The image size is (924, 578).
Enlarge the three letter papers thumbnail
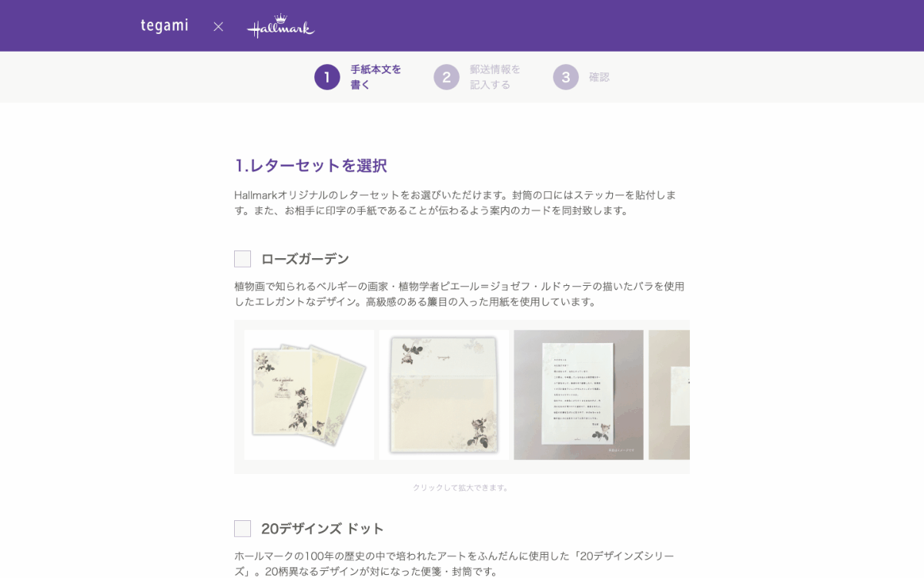click(x=310, y=395)
